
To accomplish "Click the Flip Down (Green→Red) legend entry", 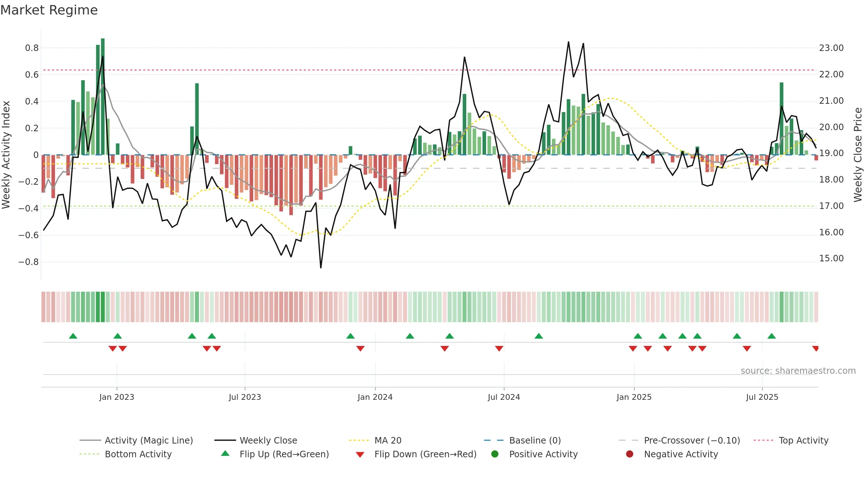I will coord(416,454).
